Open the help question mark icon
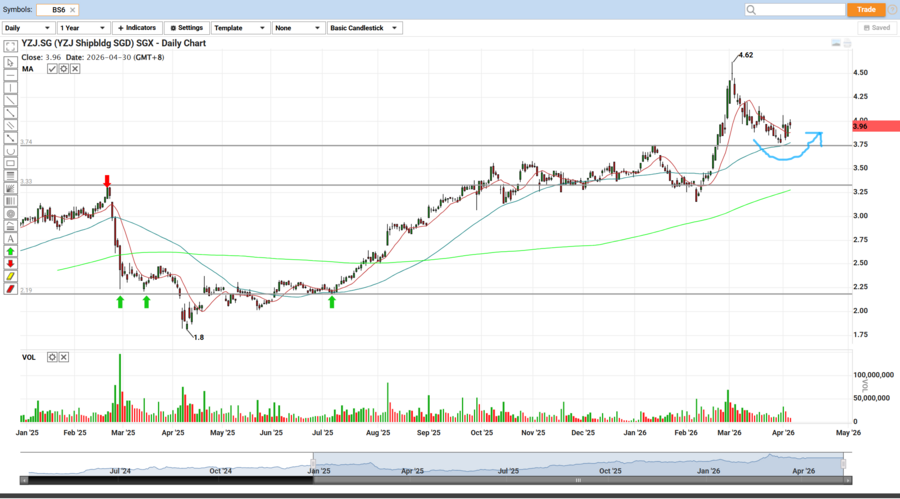This screenshot has height=499, width=900. pos(892,9)
